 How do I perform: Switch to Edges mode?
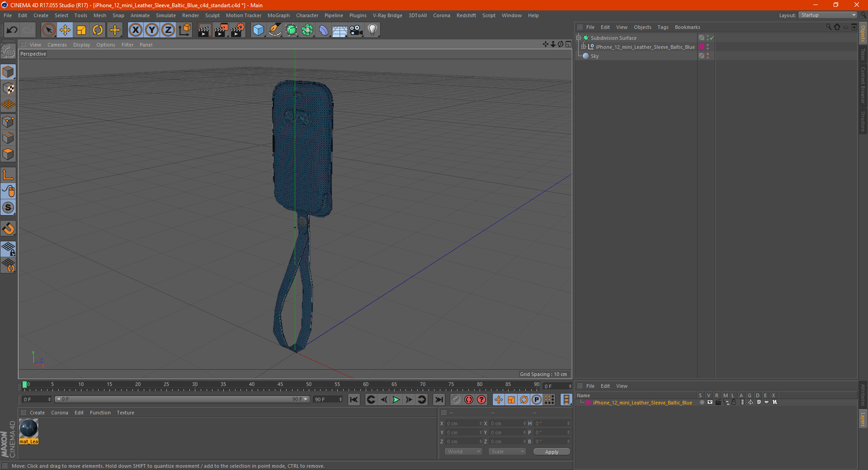[8, 138]
